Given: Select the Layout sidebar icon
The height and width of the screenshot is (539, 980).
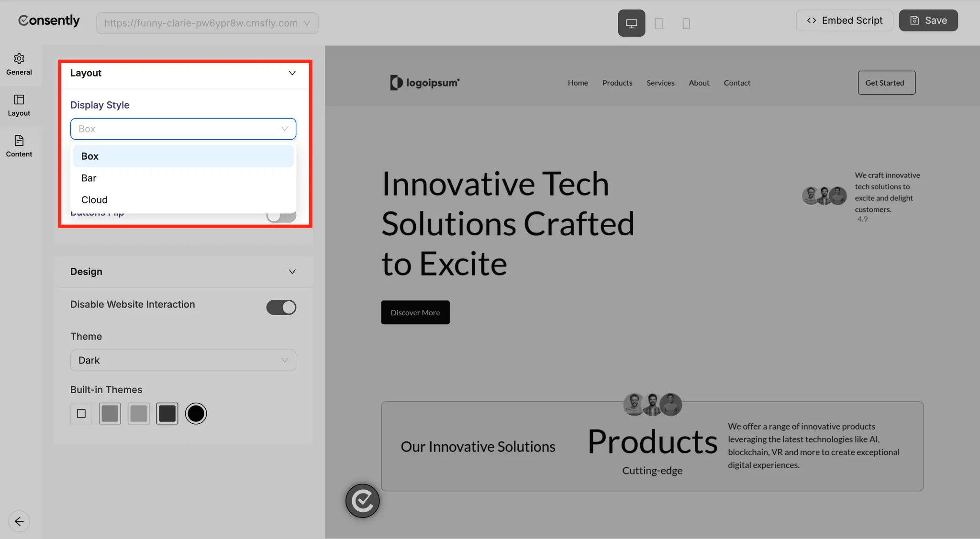Looking at the screenshot, I should click(19, 105).
